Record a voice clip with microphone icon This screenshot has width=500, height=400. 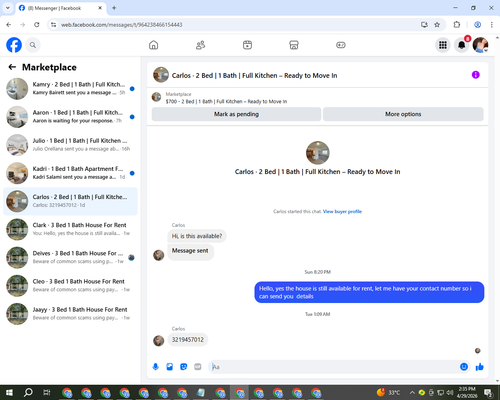(x=155, y=367)
